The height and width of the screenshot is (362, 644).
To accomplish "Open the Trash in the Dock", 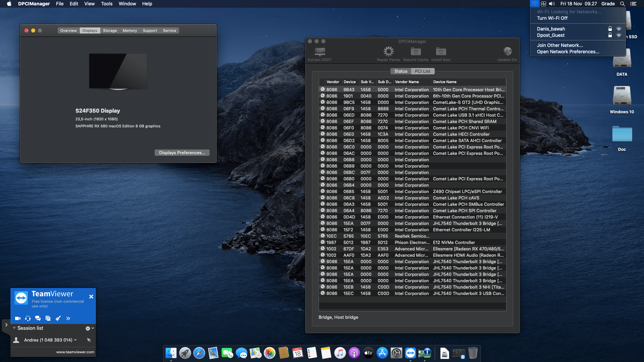I will pos(473,353).
